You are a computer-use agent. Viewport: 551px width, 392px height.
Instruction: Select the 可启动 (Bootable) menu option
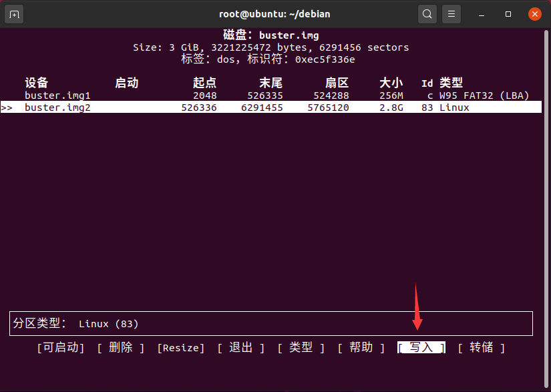pyautogui.click(x=61, y=348)
